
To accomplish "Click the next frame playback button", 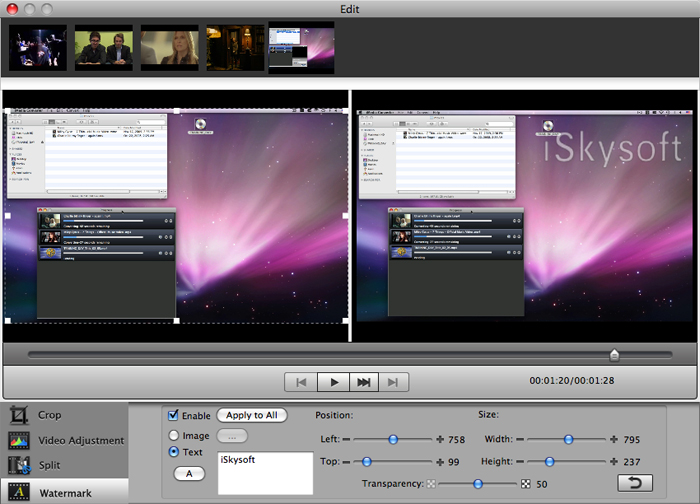I will coord(364,382).
